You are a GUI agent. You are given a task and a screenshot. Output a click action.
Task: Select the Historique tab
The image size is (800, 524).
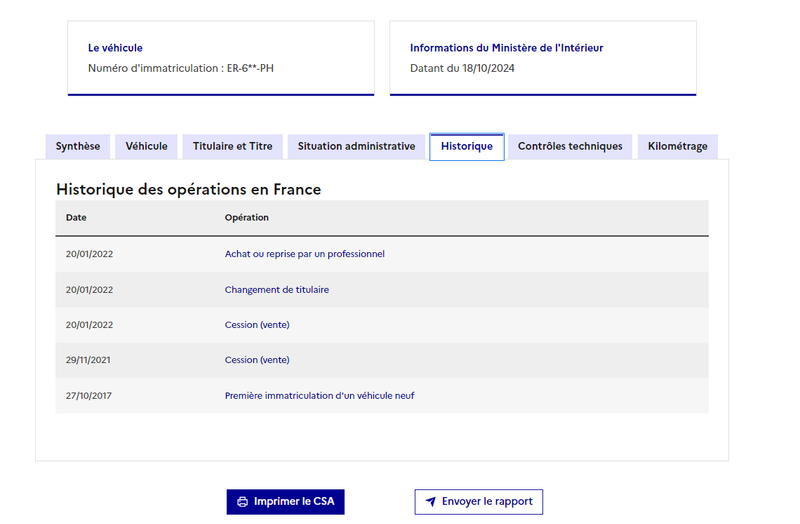(x=467, y=146)
